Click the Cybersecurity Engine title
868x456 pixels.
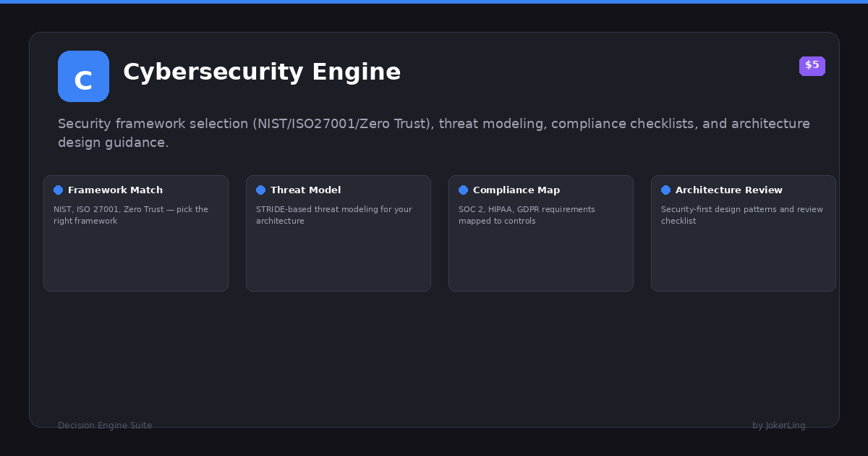pos(262,72)
